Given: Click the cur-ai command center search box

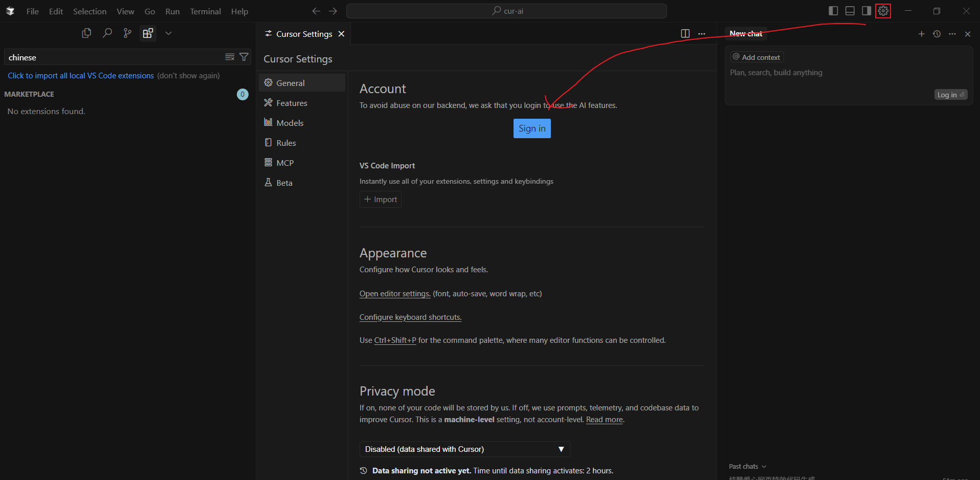Looking at the screenshot, I should [506, 11].
